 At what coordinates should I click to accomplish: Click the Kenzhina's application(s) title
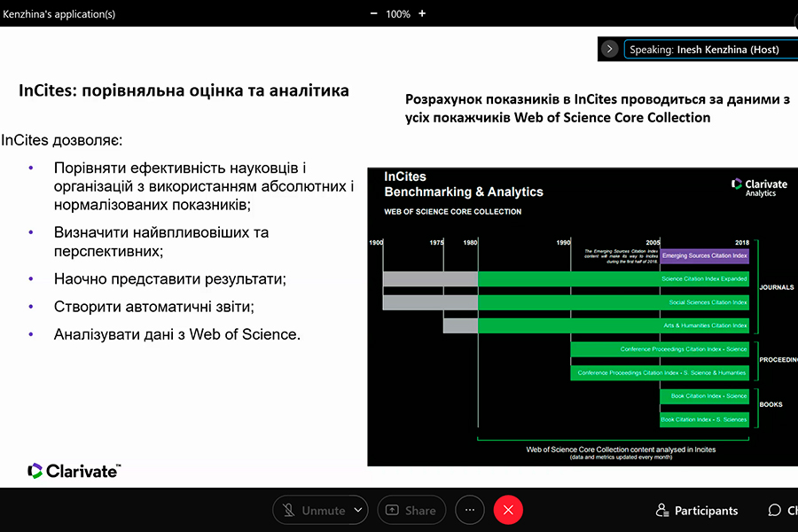pyautogui.click(x=59, y=13)
